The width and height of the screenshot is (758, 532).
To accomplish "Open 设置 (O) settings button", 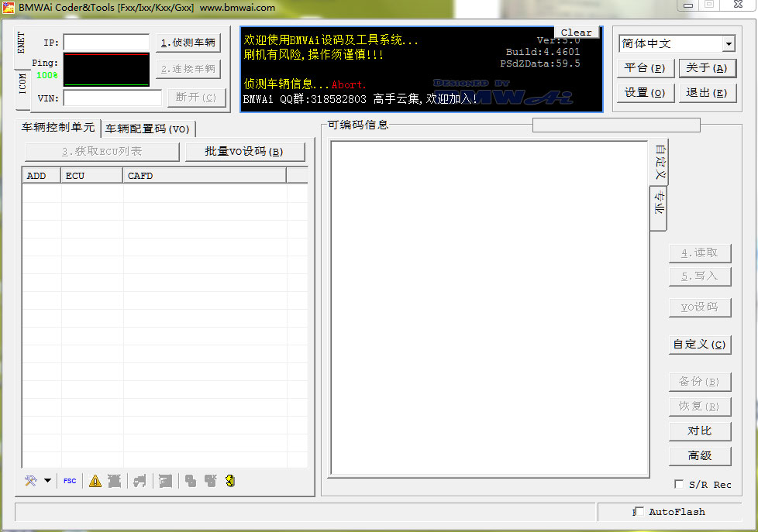I will [x=646, y=93].
